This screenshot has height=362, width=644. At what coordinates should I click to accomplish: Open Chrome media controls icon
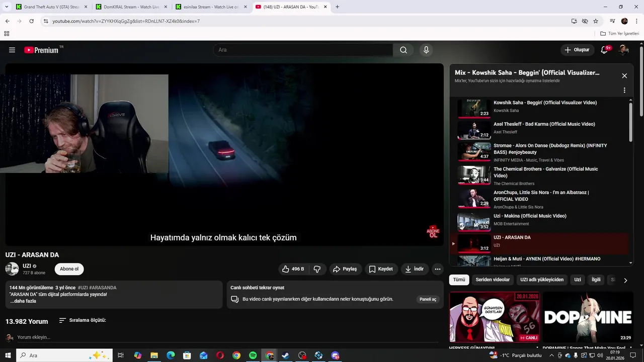[x=612, y=21]
